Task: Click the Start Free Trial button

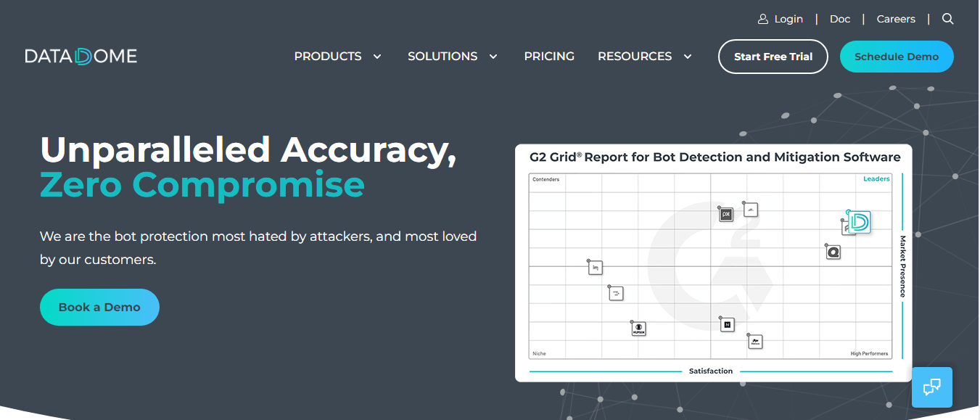Action: tap(773, 57)
